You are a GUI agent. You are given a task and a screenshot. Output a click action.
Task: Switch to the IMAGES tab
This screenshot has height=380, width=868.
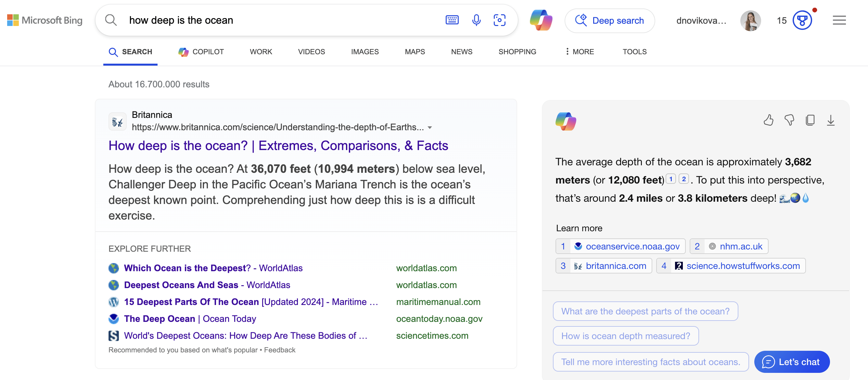(364, 52)
